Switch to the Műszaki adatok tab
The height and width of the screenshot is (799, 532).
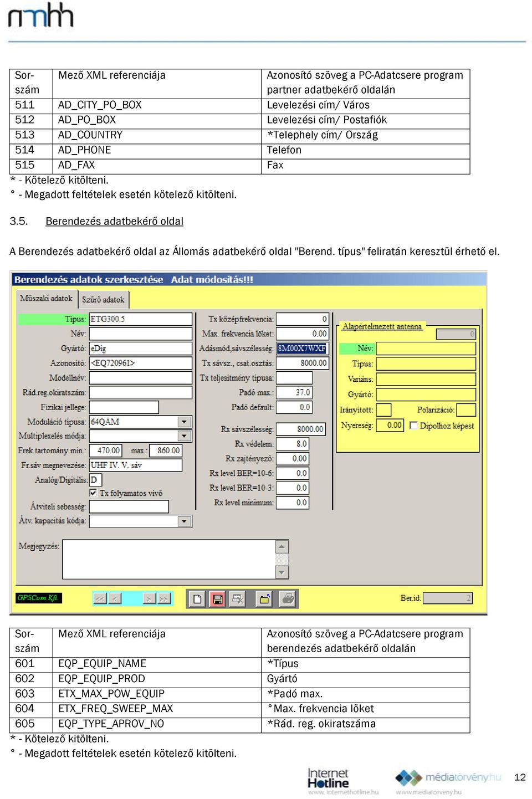(x=46, y=299)
